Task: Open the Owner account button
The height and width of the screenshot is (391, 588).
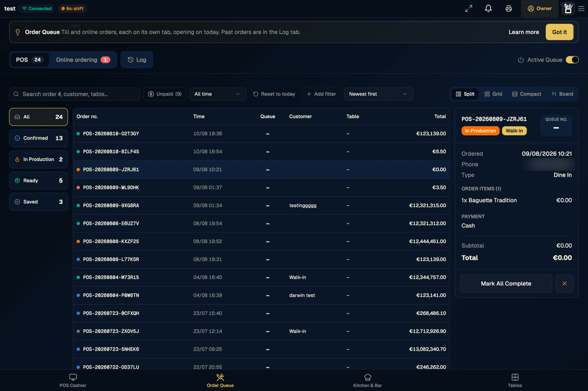Action: [x=539, y=8]
